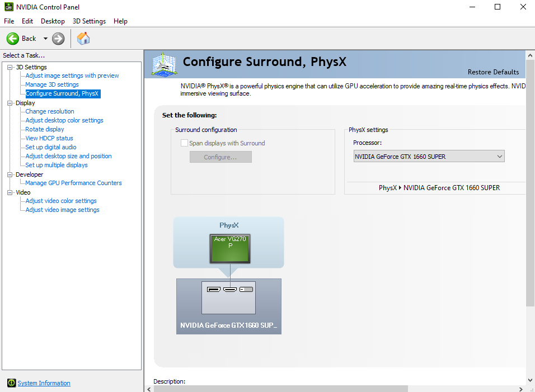Open Adjust desktop color settings
Viewport: 535px width, 392px height.
click(64, 120)
